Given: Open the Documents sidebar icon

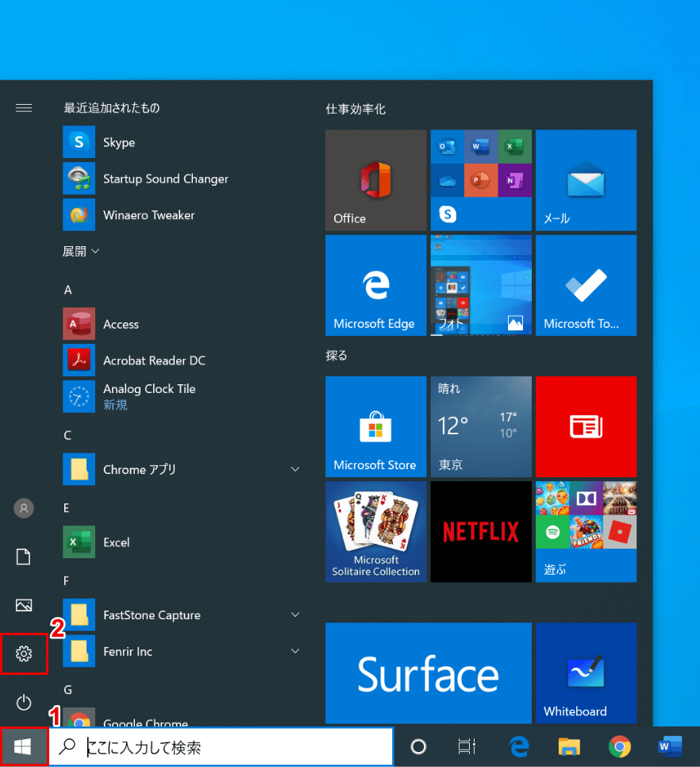Looking at the screenshot, I should click(24, 557).
